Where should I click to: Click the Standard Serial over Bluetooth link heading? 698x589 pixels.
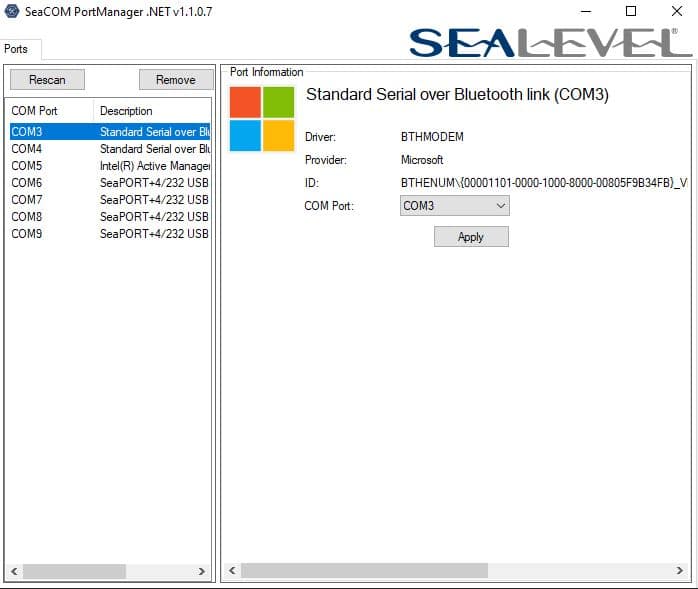457,94
